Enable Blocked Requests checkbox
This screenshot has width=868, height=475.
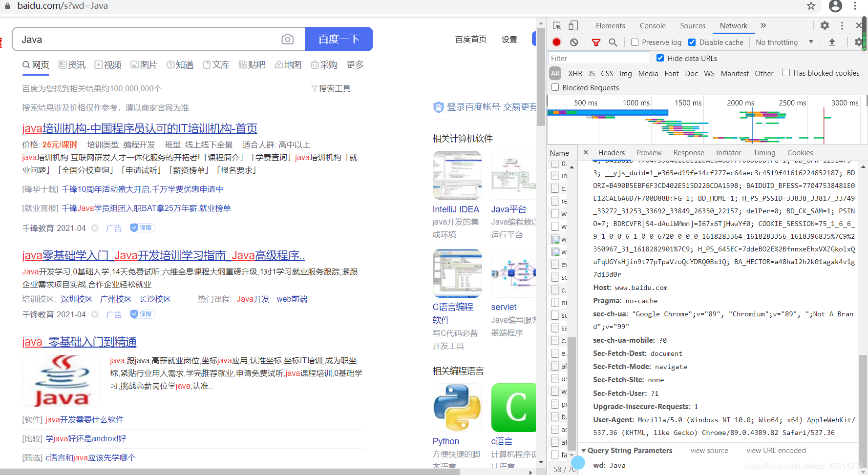pyautogui.click(x=555, y=87)
